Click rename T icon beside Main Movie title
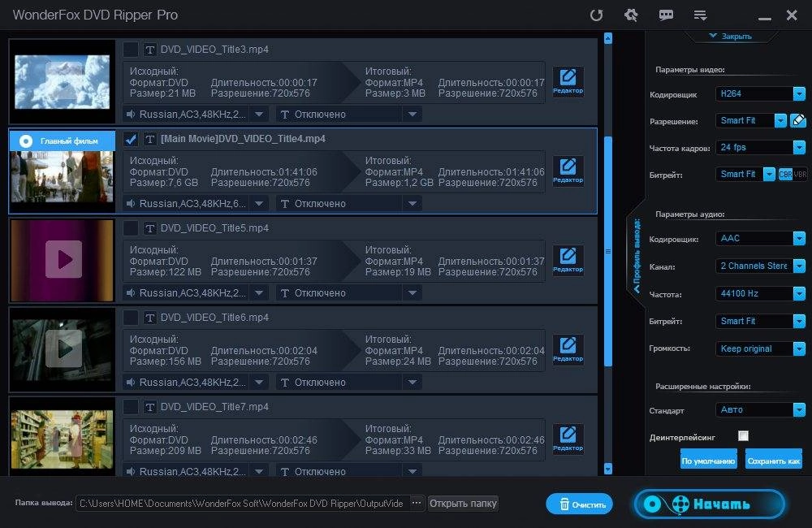This screenshot has height=528, width=812. pyautogui.click(x=149, y=139)
